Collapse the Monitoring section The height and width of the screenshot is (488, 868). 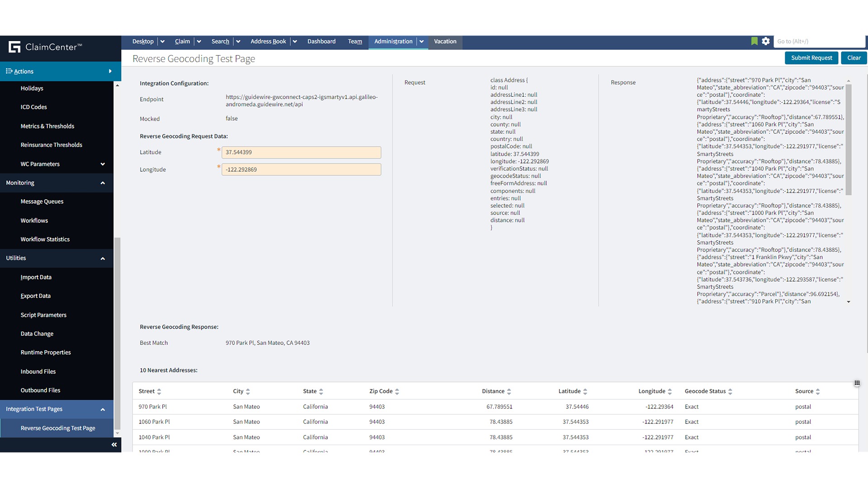[x=103, y=183]
